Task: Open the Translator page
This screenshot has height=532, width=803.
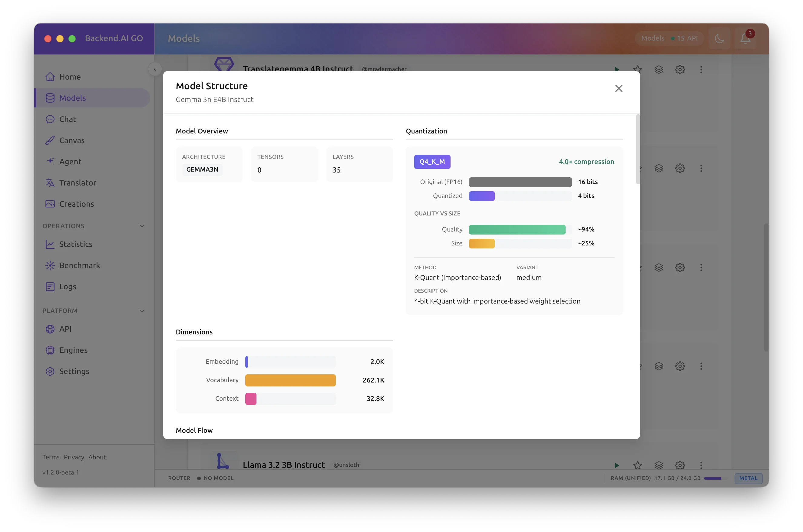Action: coord(78,183)
